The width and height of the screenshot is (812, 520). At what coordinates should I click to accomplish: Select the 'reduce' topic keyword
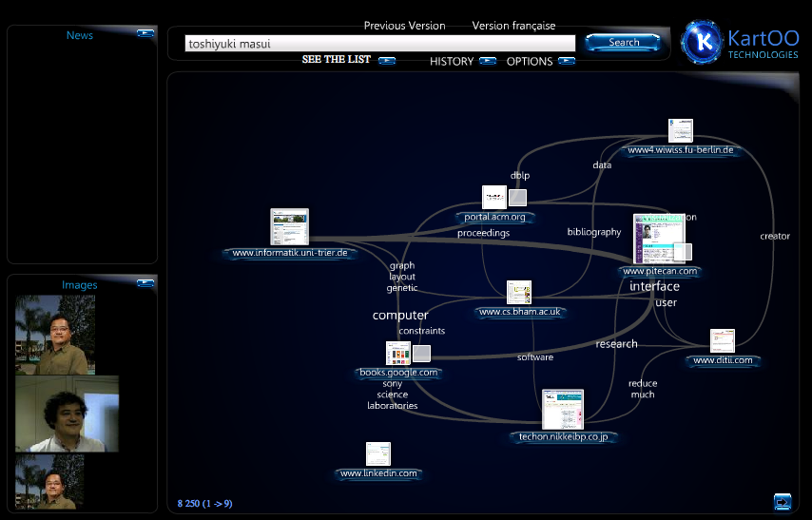tap(643, 384)
